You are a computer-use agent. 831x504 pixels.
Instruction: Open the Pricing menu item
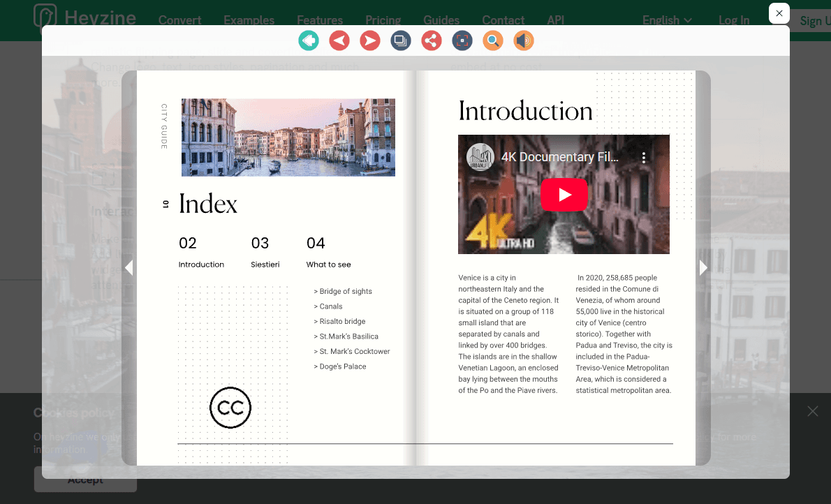coord(383,20)
